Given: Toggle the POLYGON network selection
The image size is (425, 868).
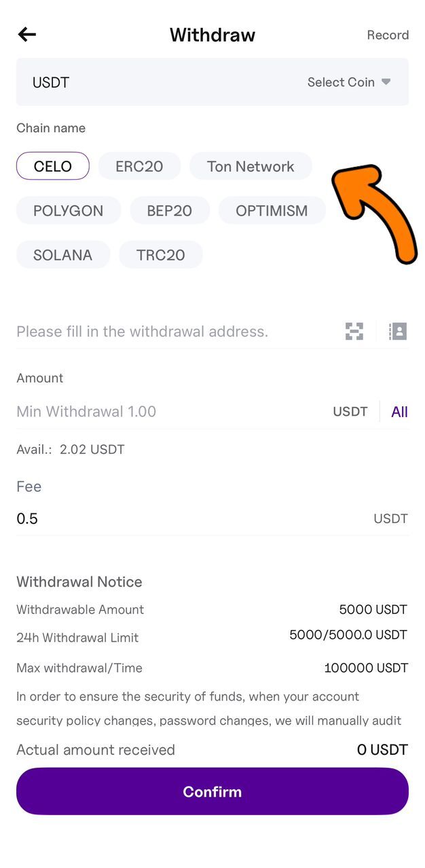Looking at the screenshot, I should (68, 210).
